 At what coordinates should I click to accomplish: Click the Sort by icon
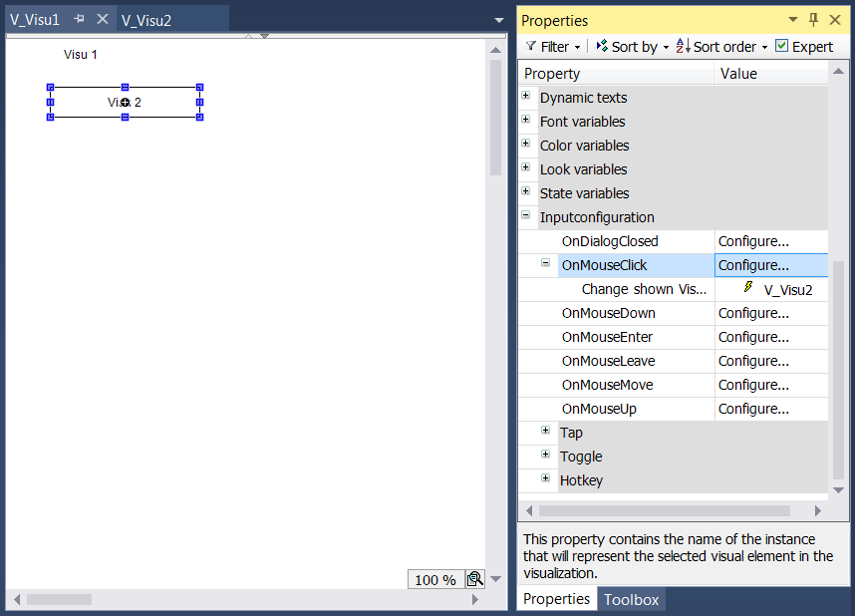click(602, 46)
